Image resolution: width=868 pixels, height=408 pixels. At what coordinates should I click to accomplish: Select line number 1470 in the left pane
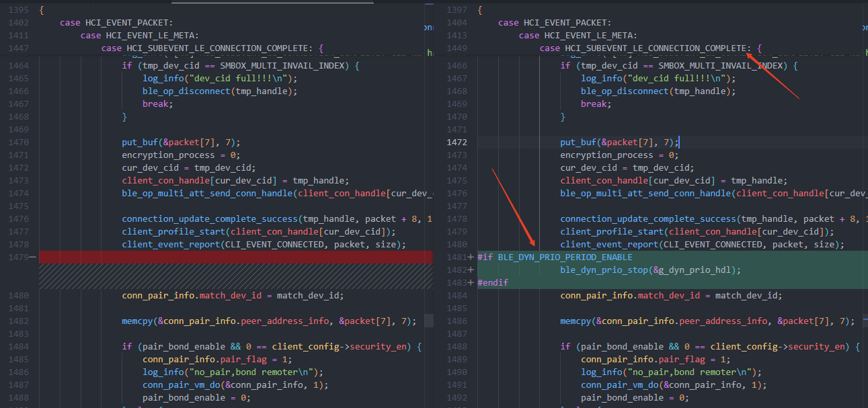[x=18, y=142]
